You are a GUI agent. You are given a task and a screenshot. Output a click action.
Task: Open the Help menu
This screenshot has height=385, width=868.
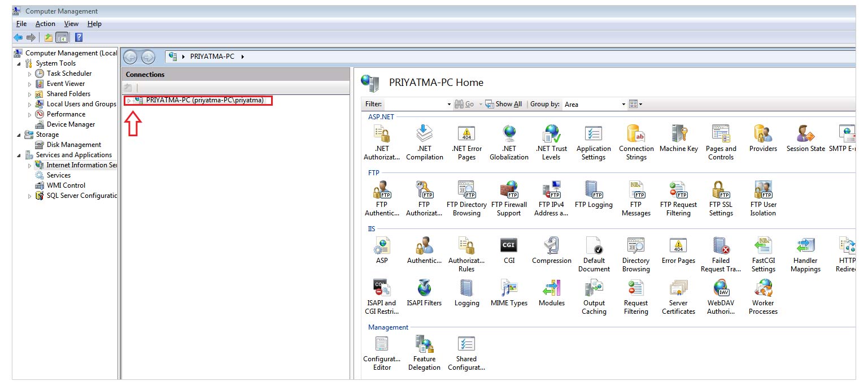tap(94, 24)
